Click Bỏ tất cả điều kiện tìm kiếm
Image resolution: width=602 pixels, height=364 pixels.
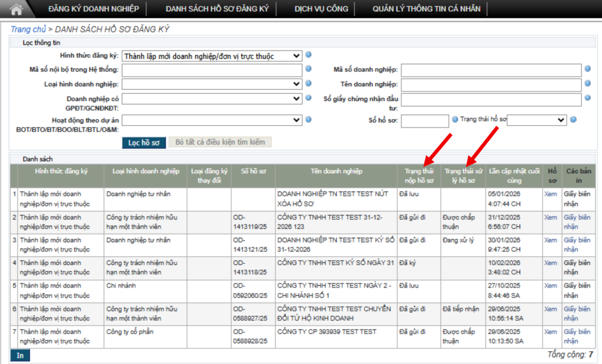click(220, 142)
